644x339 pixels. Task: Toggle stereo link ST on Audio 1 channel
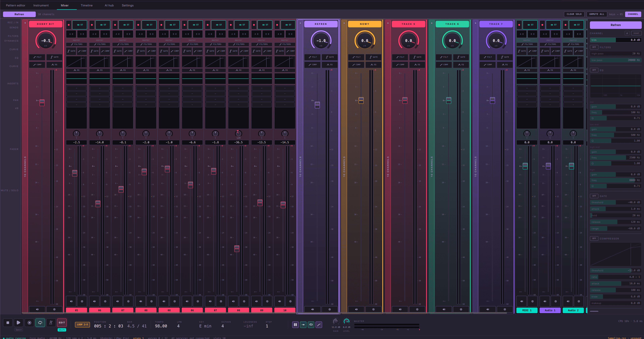coord(553,25)
